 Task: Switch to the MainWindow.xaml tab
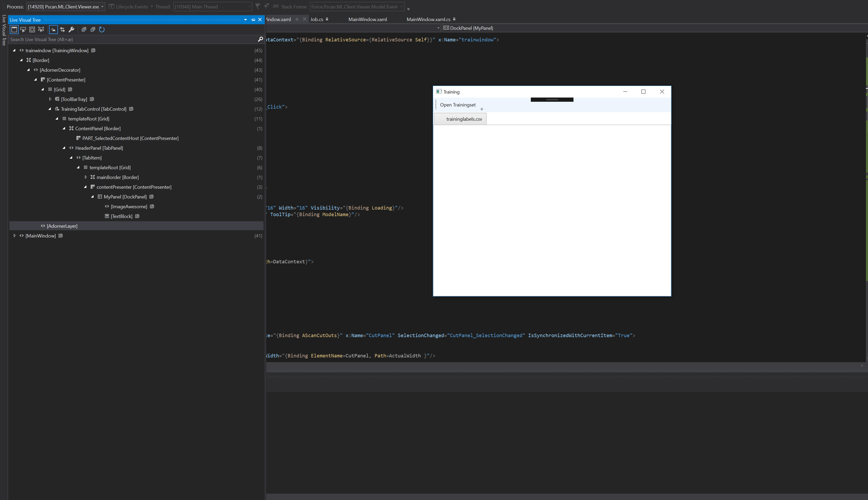coord(367,19)
